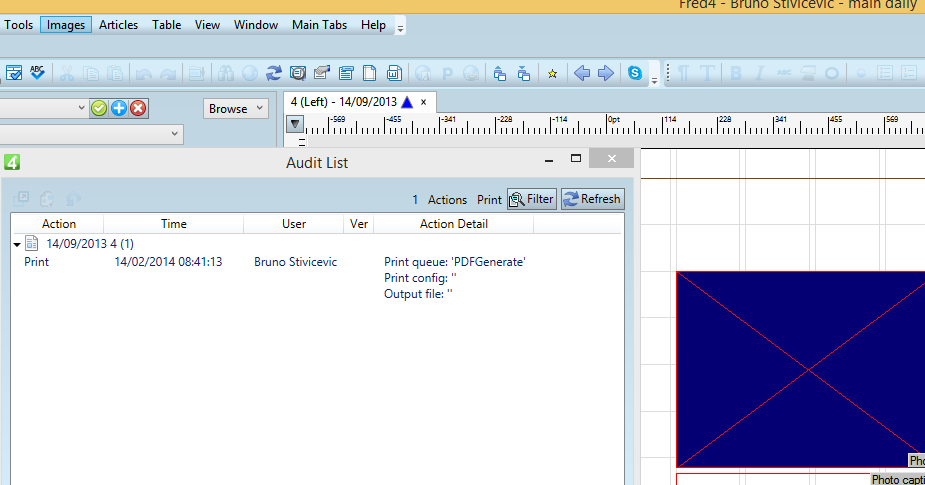Run the ABC spell check icon
The height and width of the screenshot is (485, 925).
(38, 73)
